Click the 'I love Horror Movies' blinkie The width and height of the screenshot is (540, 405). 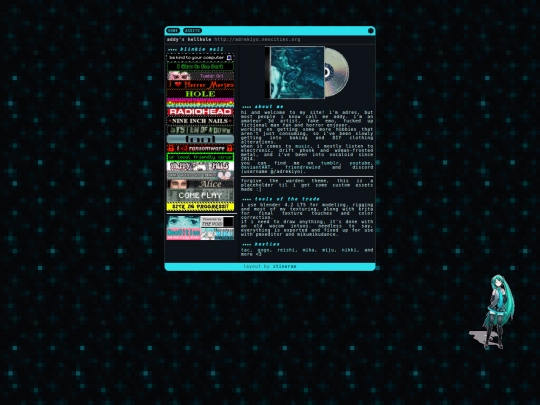tap(200, 84)
